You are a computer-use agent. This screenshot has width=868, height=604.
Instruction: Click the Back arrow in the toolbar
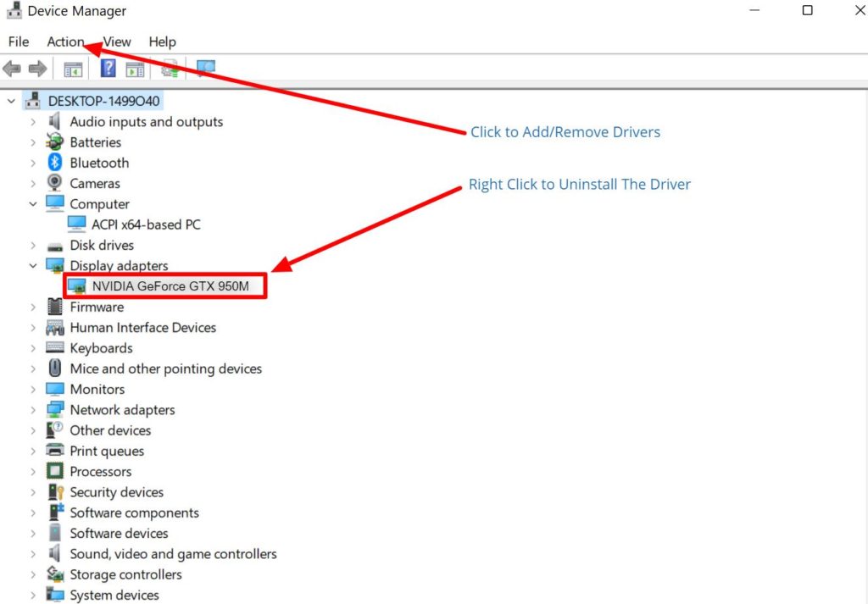tap(12, 69)
